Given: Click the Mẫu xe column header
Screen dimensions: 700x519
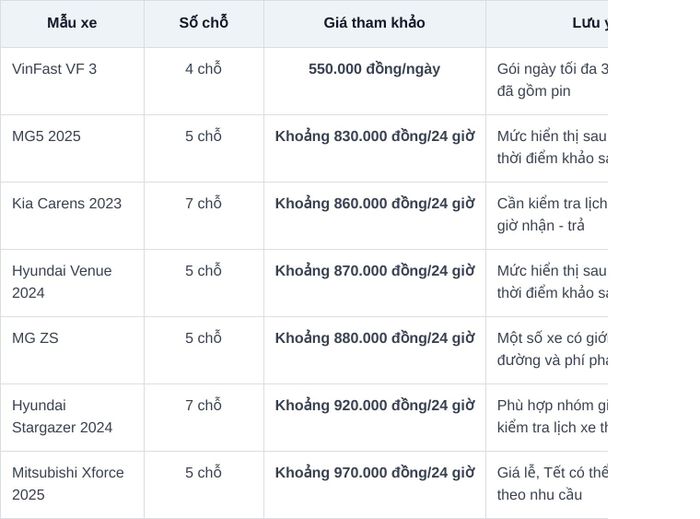Looking at the screenshot, I should coord(72,23).
